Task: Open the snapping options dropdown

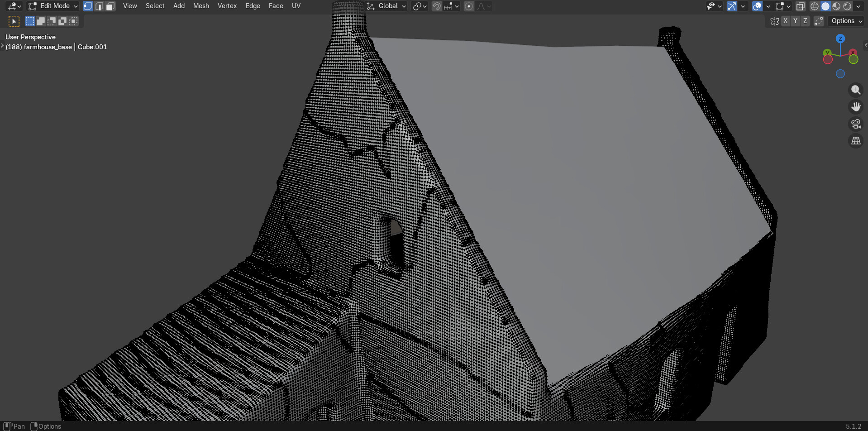Action: tap(452, 6)
